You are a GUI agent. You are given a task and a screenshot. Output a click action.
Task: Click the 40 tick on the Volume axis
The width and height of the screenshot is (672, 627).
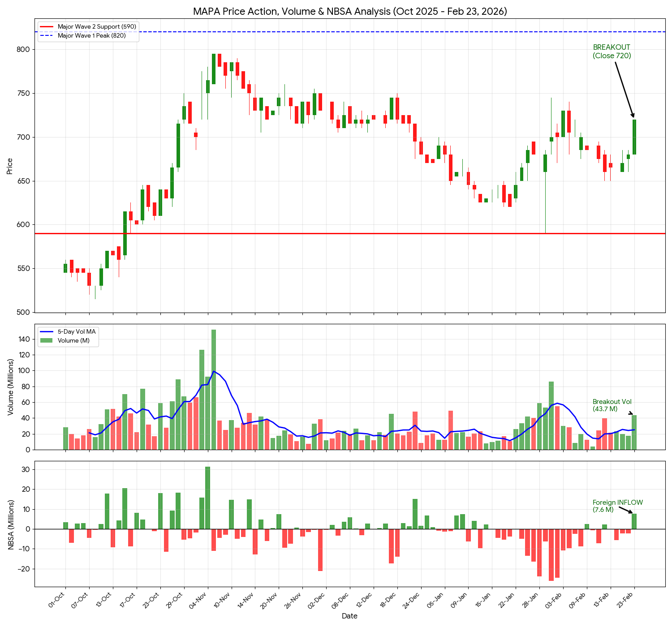[x=26, y=418]
